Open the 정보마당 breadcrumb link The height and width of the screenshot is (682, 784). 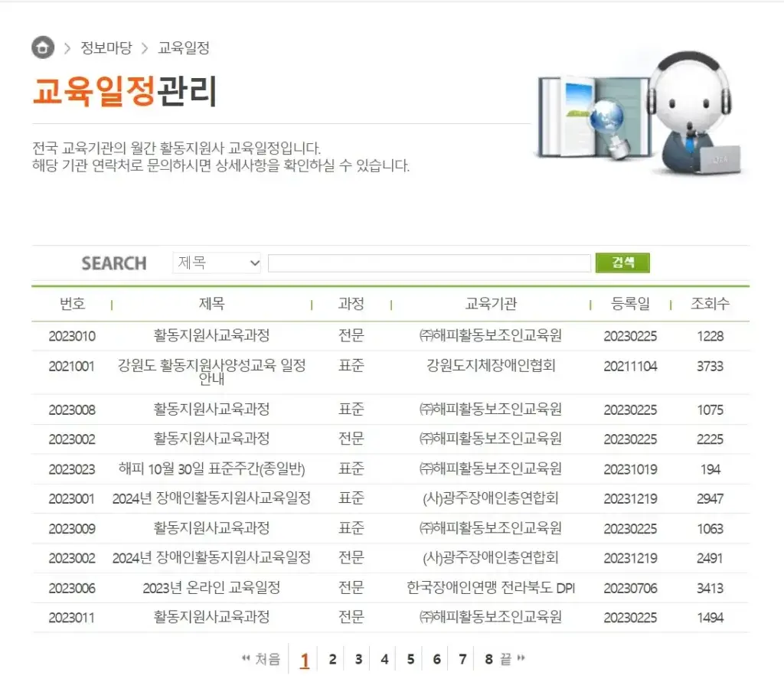[x=106, y=47]
